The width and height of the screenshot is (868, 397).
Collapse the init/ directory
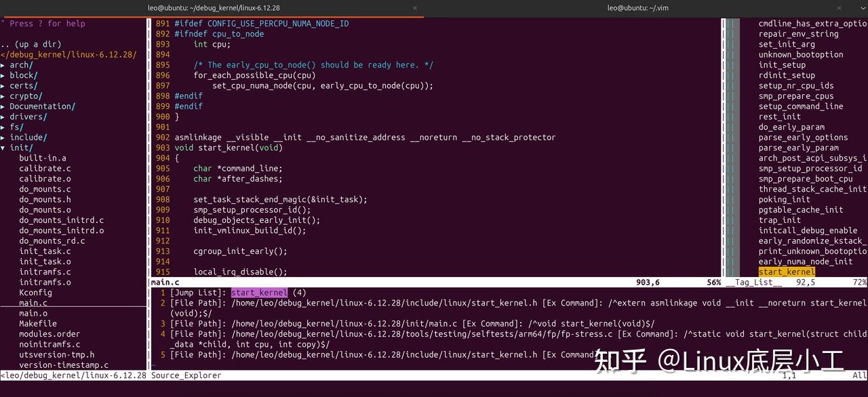point(20,147)
